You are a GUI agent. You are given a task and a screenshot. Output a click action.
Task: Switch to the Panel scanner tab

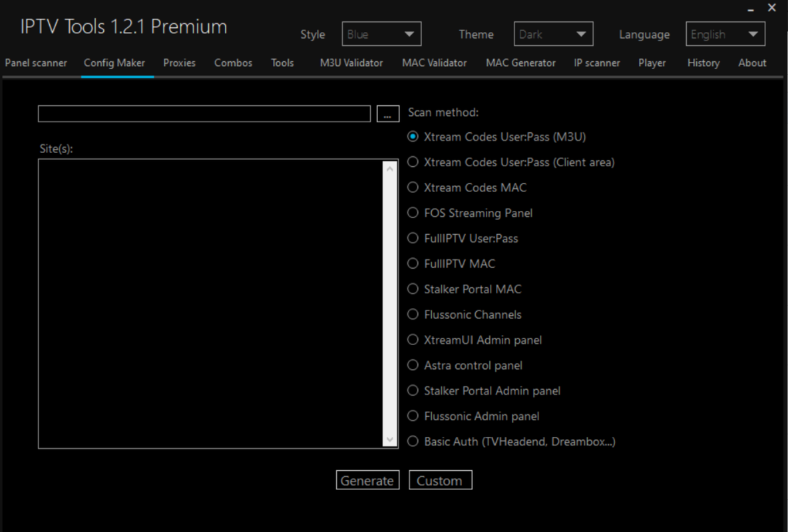[36, 63]
